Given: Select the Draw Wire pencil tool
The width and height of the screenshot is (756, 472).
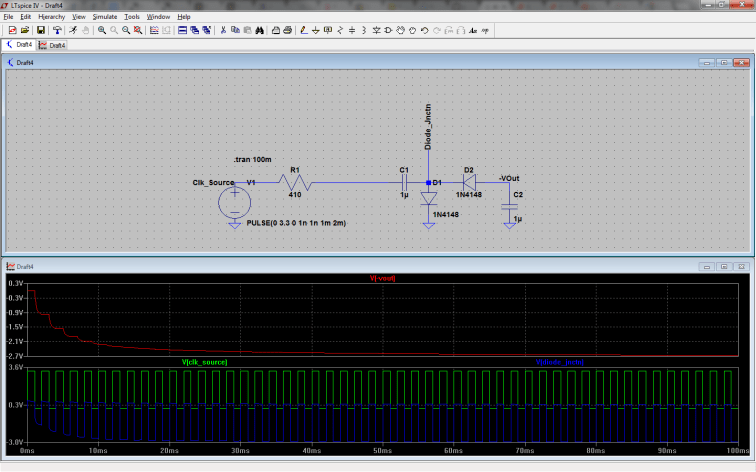Looking at the screenshot, I should tap(302, 31).
